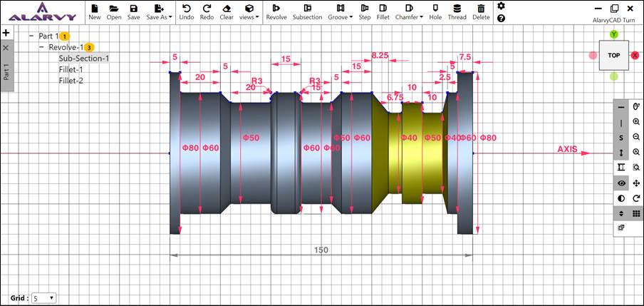The image size is (644, 306).
Task: Toggle horizontal dimension display
Action: coord(621,107)
